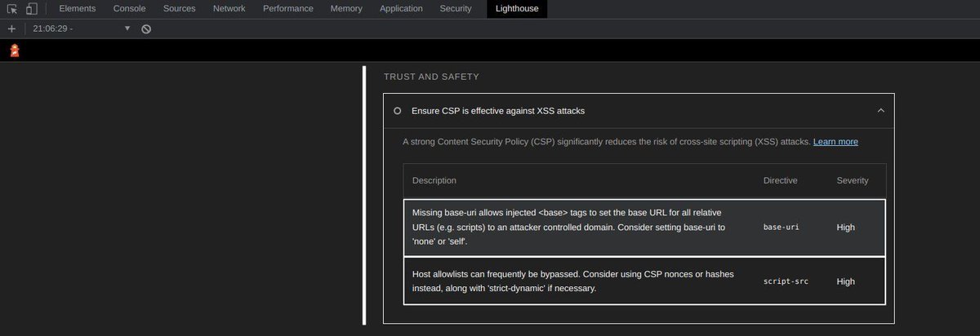Screen dimensions: 980x336
Task: Go to the Performance tab
Action: [x=288, y=9]
